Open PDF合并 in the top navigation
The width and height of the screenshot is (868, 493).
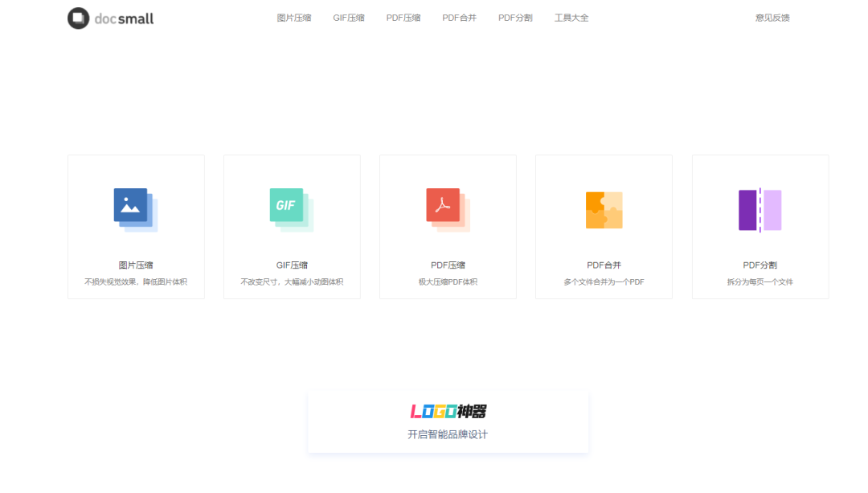pos(460,18)
